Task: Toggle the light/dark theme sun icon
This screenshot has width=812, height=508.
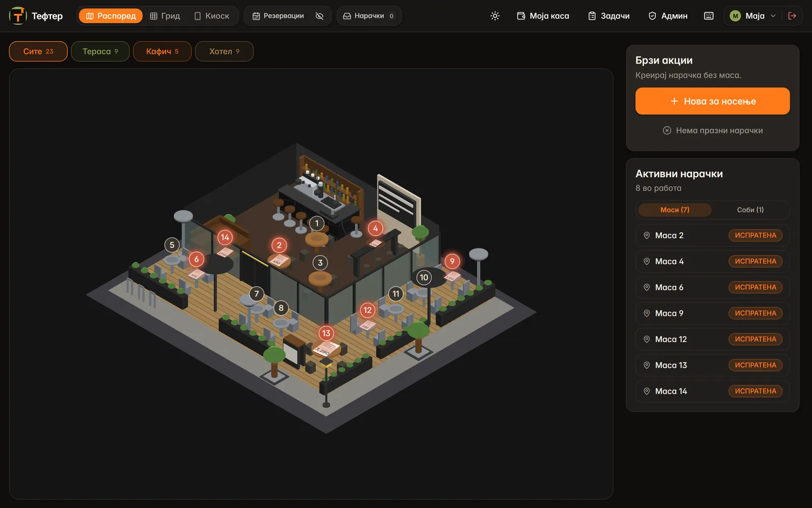Action: pyautogui.click(x=495, y=16)
